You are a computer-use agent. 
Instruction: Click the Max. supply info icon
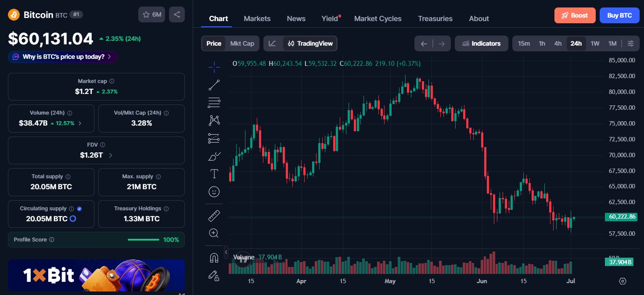pos(158,176)
